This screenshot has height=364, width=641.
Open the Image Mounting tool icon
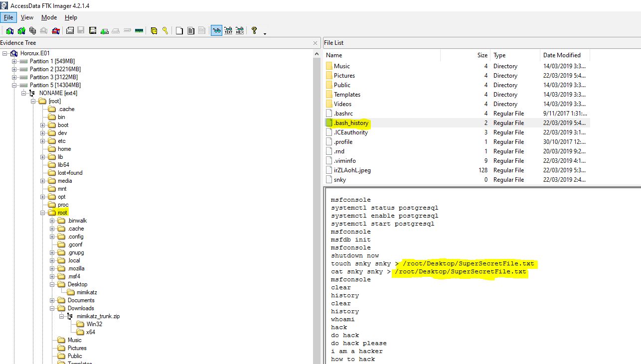click(x=32, y=30)
